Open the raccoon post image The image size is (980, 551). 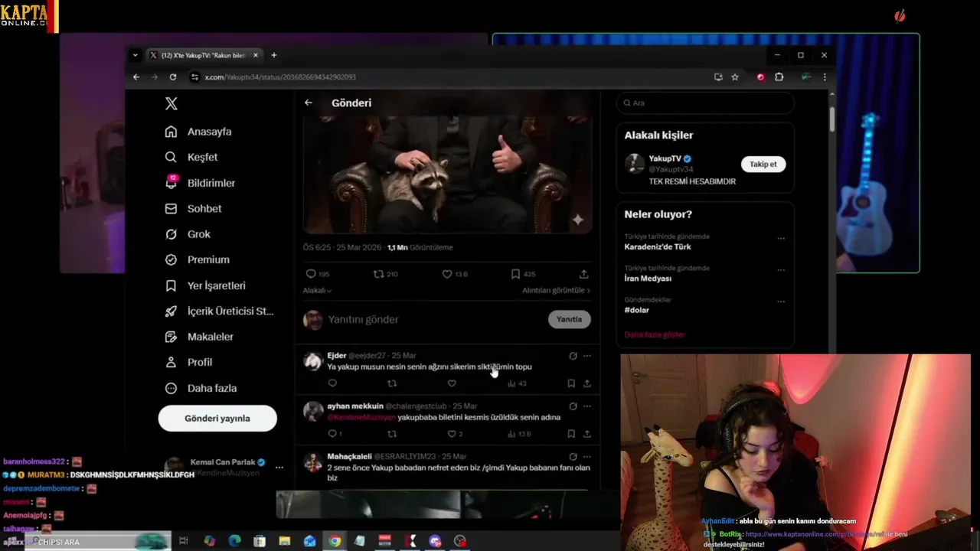point(448,174)
